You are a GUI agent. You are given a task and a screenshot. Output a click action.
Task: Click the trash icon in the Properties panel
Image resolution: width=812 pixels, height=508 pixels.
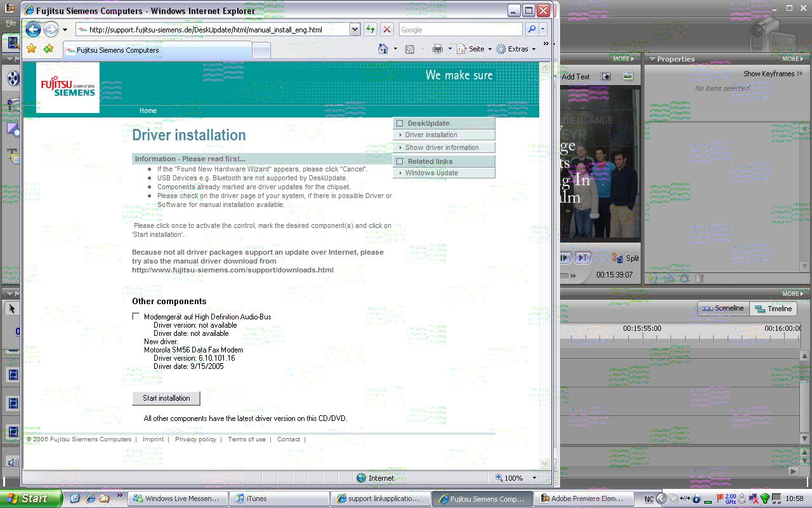[698, 278]
